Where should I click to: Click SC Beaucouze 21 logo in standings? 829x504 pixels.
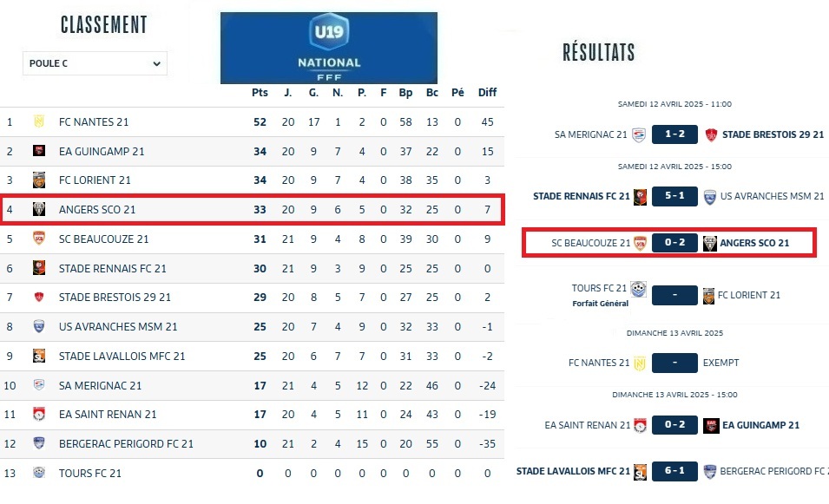(38, 239)
